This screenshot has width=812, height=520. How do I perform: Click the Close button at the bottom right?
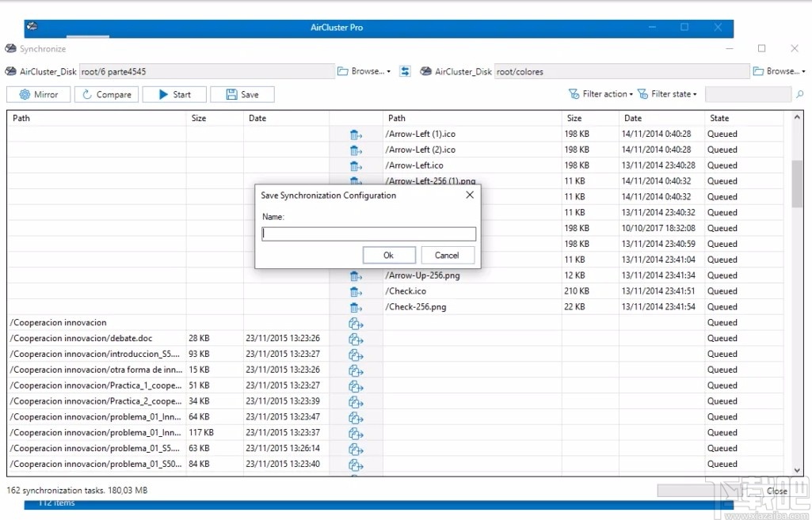click(x=777, y=491)
